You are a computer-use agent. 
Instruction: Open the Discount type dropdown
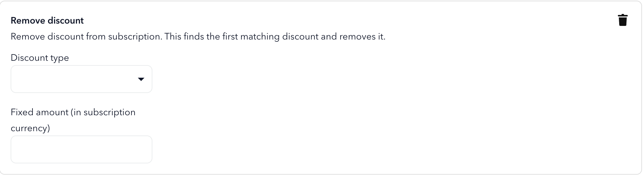pyautogui.click(x=81, y=79)
